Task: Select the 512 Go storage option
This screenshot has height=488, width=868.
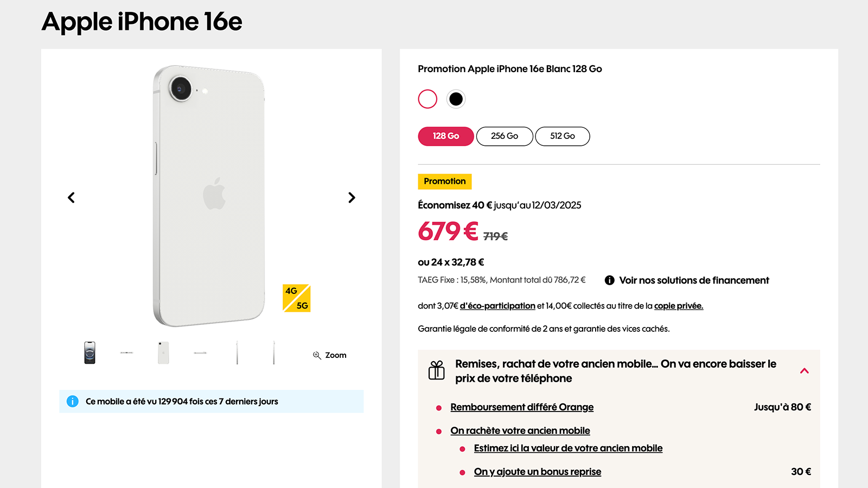Action: pos(563,136)
